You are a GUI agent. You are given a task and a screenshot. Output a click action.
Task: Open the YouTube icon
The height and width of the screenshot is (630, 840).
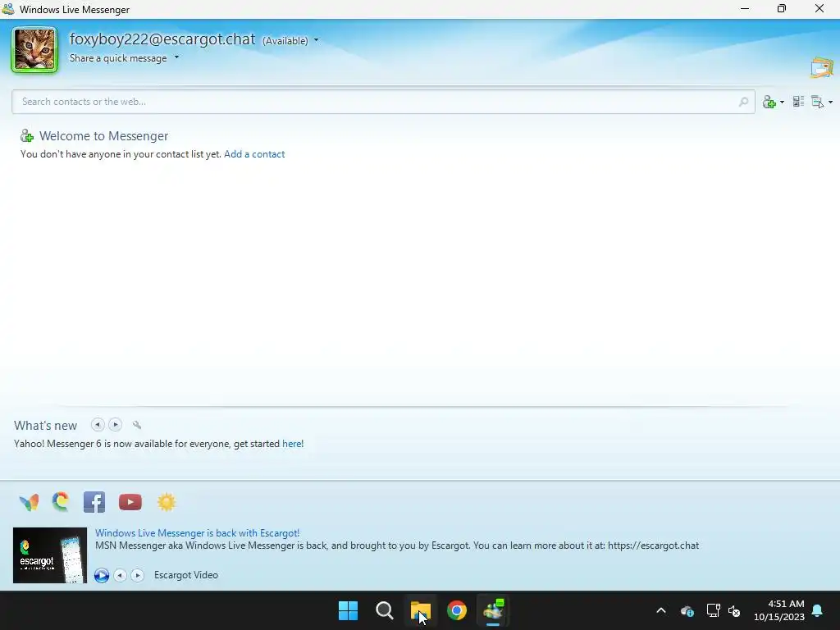pyautogui.click(x=130, y=502)
